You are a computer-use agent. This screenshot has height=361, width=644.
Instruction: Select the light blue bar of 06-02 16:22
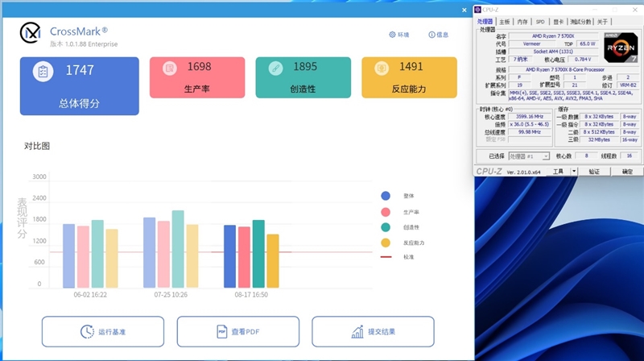click(x=68, y=255)
